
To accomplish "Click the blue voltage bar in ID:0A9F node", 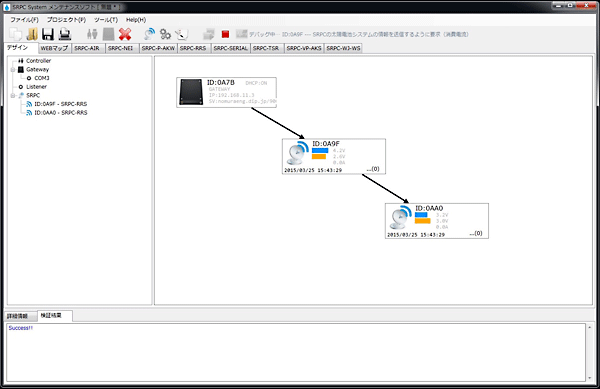I will pyautogui.click(x=320, y=151).
